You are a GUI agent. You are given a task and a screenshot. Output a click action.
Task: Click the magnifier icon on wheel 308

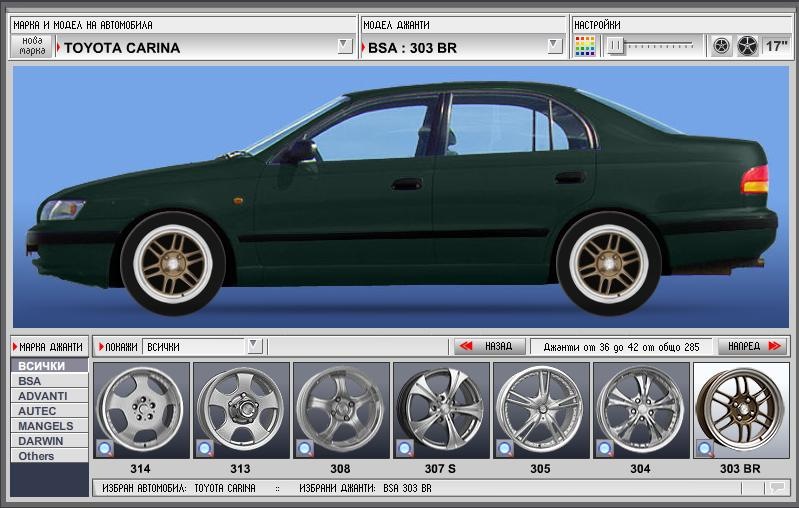pos(305,448)
